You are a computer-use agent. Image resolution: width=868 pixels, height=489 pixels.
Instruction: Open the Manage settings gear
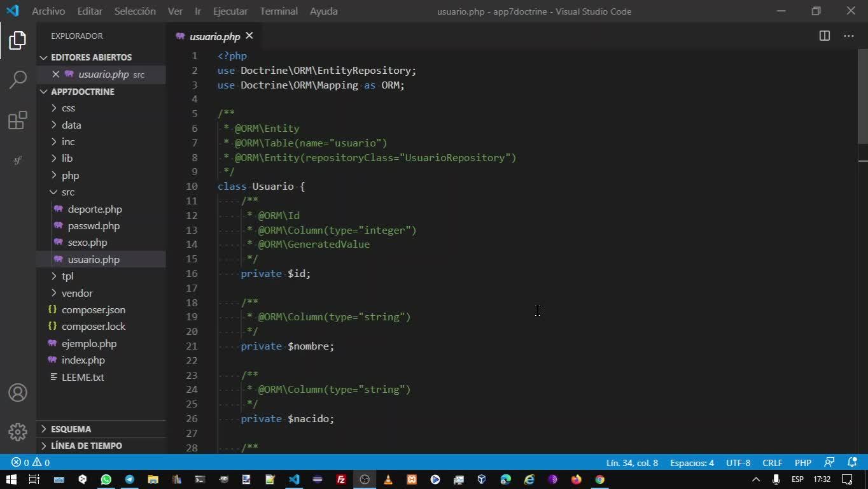click(x=18, y=432)
